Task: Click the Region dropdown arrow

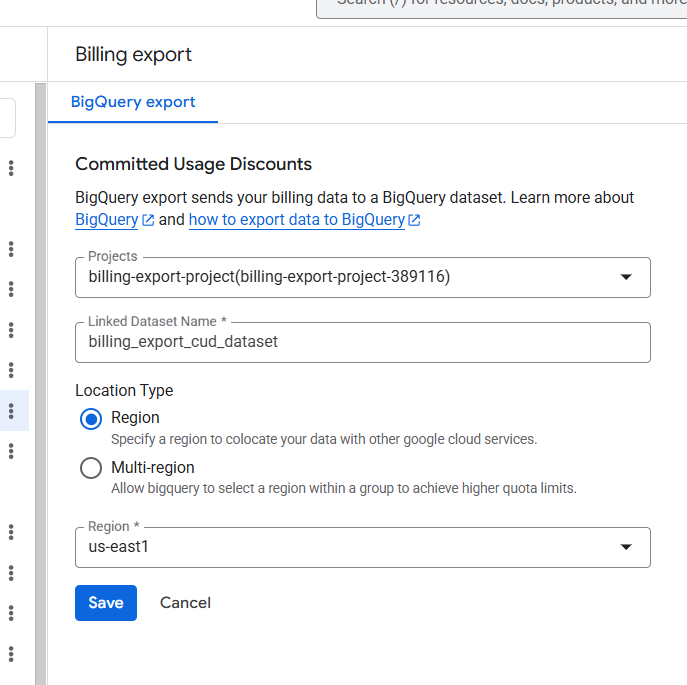Action: click(x=626, y=547)
